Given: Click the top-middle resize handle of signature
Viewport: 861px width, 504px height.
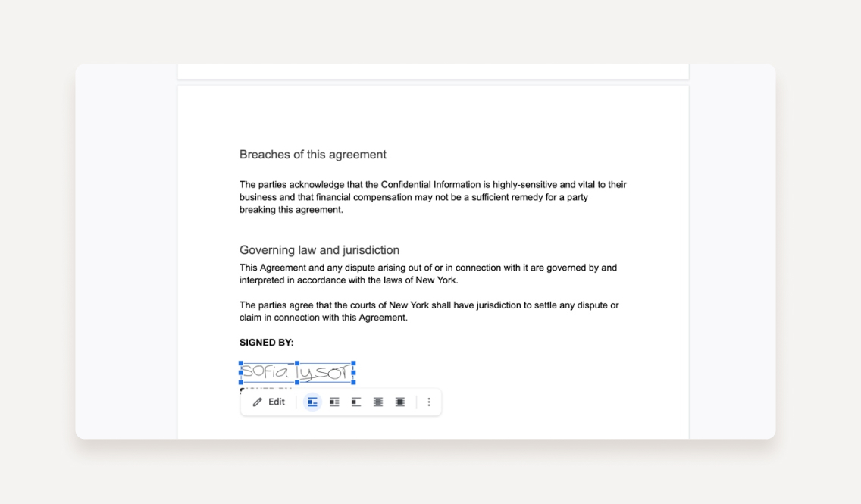Looking at the screenshot, I should coord(297,364).
